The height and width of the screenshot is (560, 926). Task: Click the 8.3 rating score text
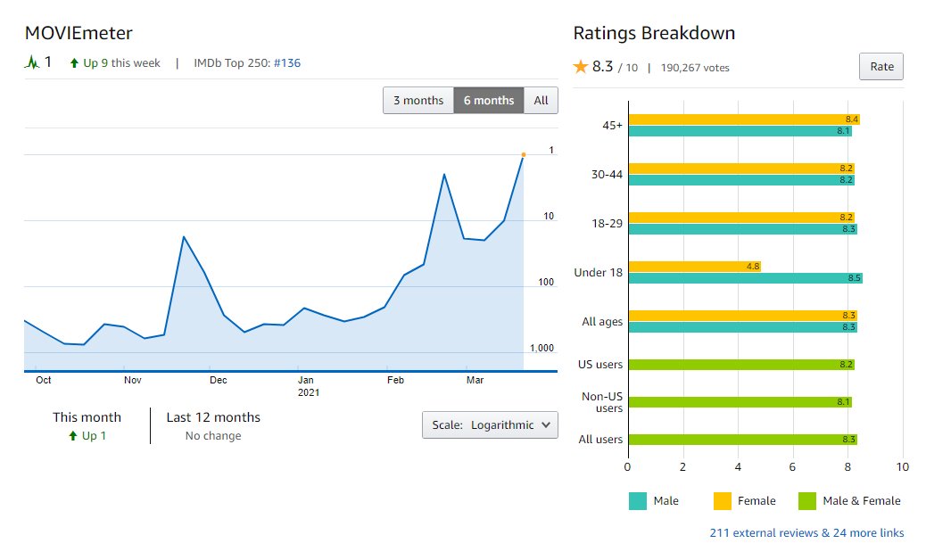pyautogui.click(x=602, y=67)
